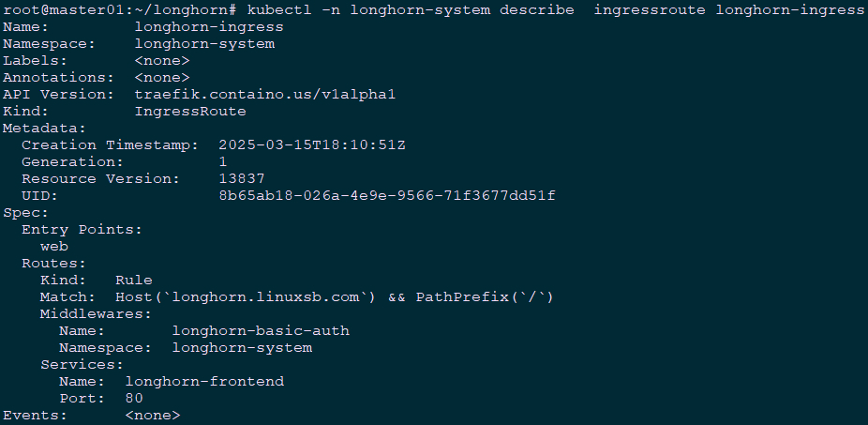Click the Kind value IngressRoute
The width and height of the screenshot is (868, 425).
click(x=190, y=112)
